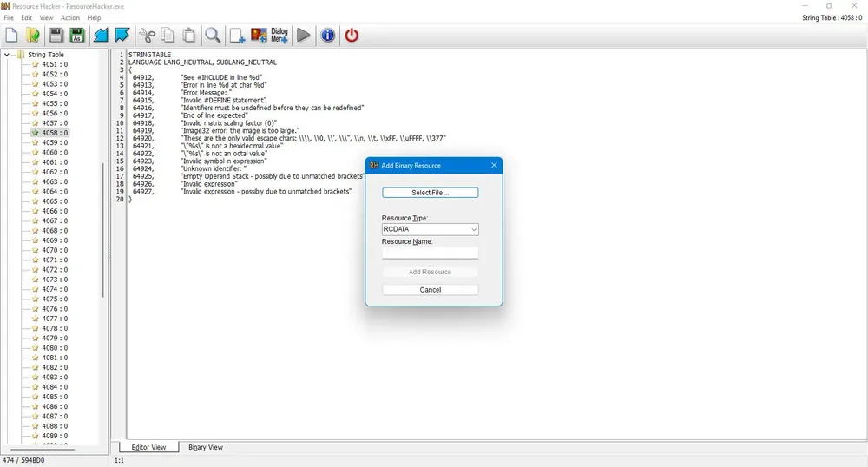Click the "Unknown identifier: " string line
868x467 pixels.
click(x=214, y=168)
